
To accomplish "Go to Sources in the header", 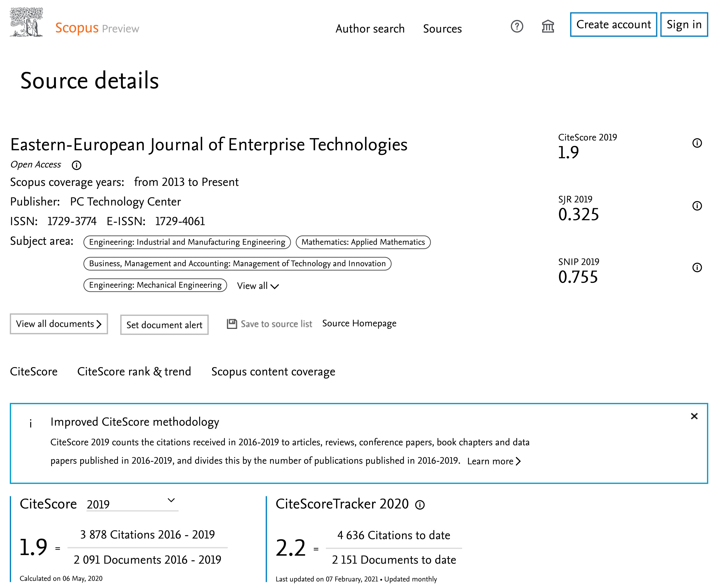I will click(442, 29).
